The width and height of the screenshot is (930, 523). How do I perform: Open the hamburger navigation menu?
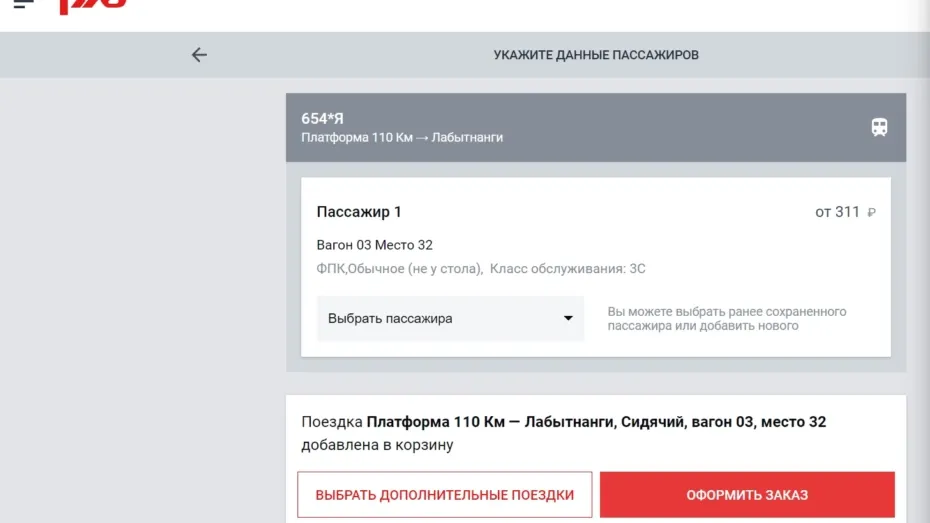(x=23, y=4)
